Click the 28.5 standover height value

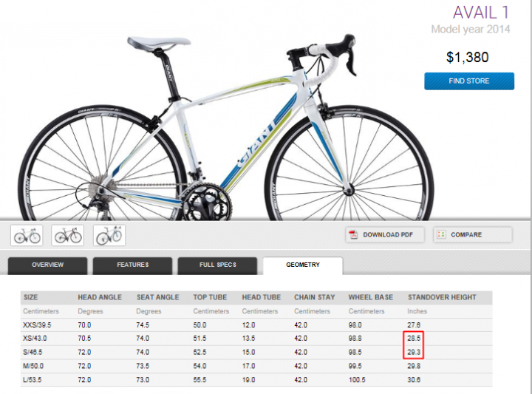[415, 337]
